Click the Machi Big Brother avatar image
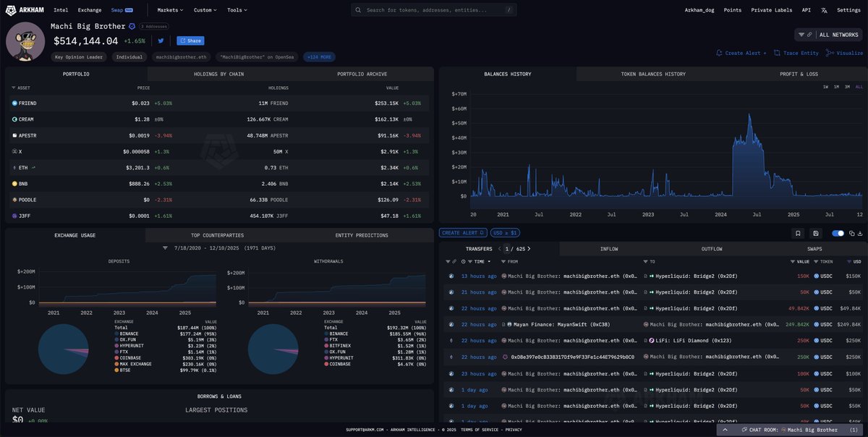868x437 pixels. pos(25,42)
